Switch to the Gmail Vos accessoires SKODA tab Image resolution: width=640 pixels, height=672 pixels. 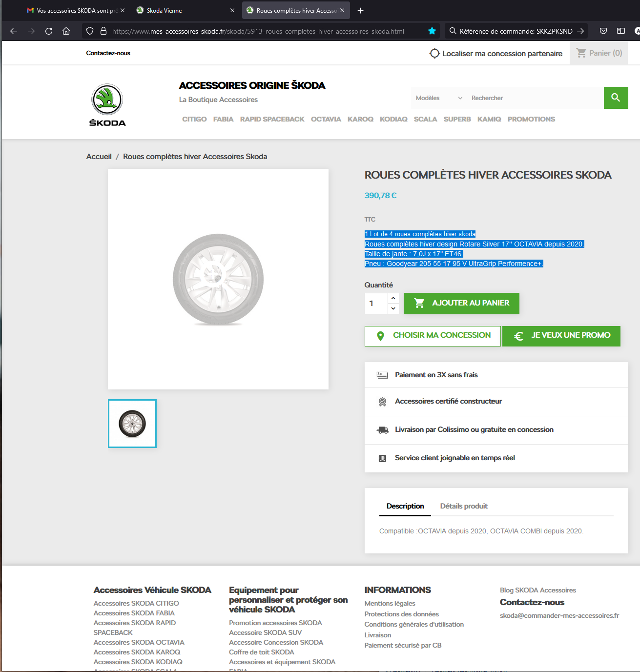tap(75, 10)
